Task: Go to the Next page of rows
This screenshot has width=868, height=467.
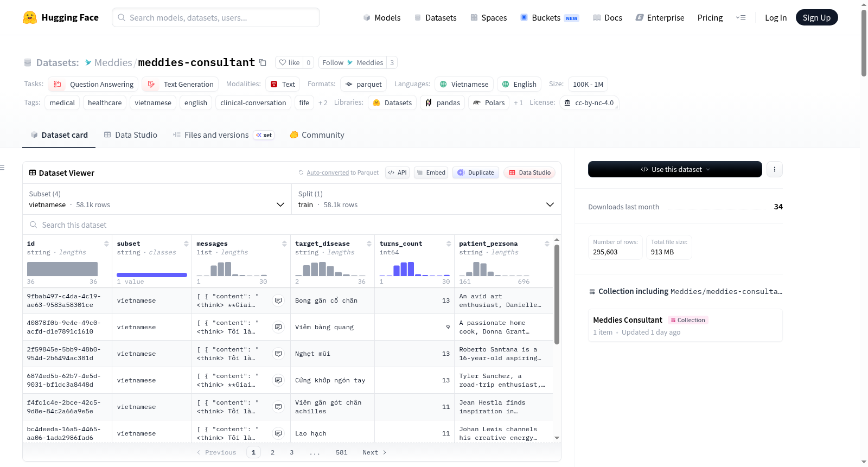Action: coord(374,452)
